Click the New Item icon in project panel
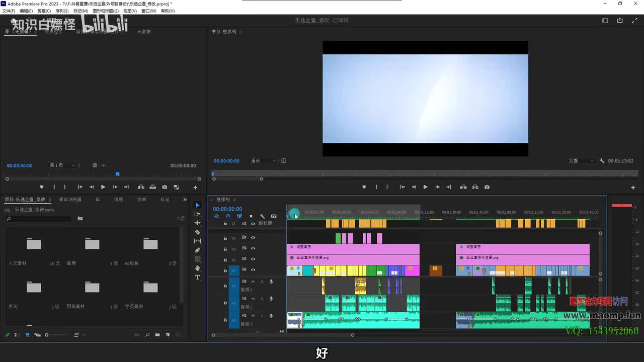This screenshot has width=644, height=362. pyautogui.click(x=168, y=335)
